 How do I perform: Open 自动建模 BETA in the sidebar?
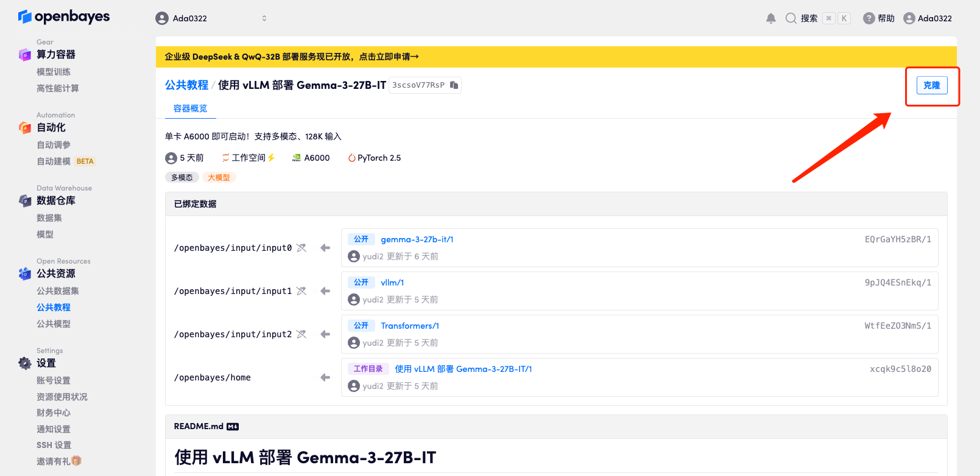coord(66,161)
